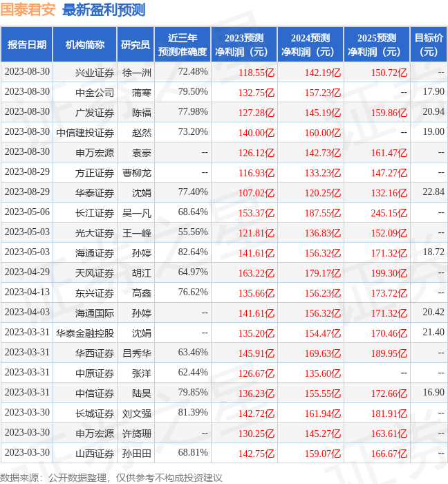Viewport: 448px width, 484px height.
Task: Click target price 17.90
Action: pos(433,92)
